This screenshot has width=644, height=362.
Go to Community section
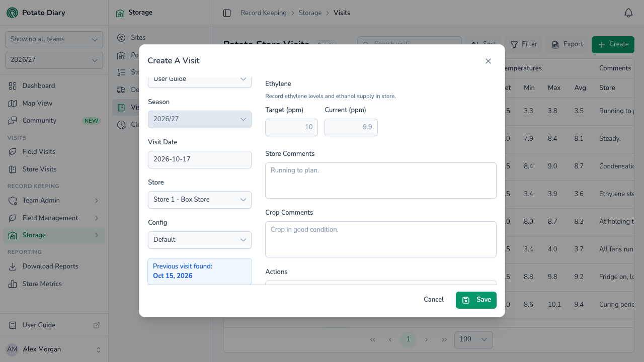point(54,121)
